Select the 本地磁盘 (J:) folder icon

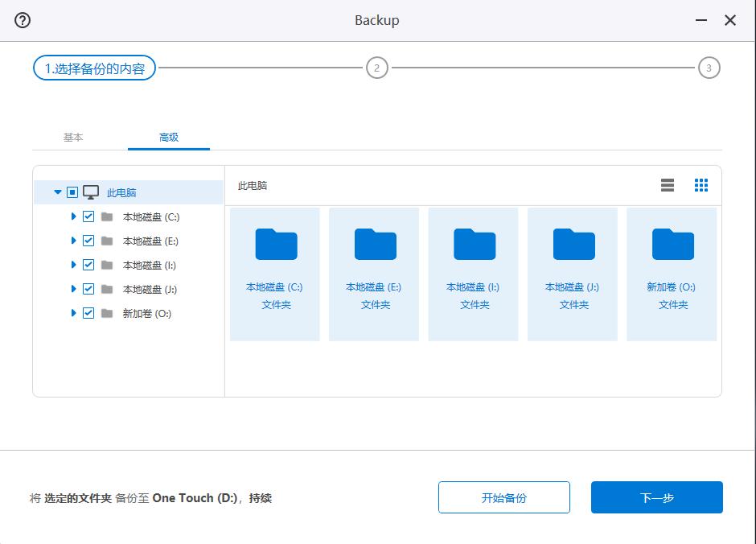pos(573,245)
